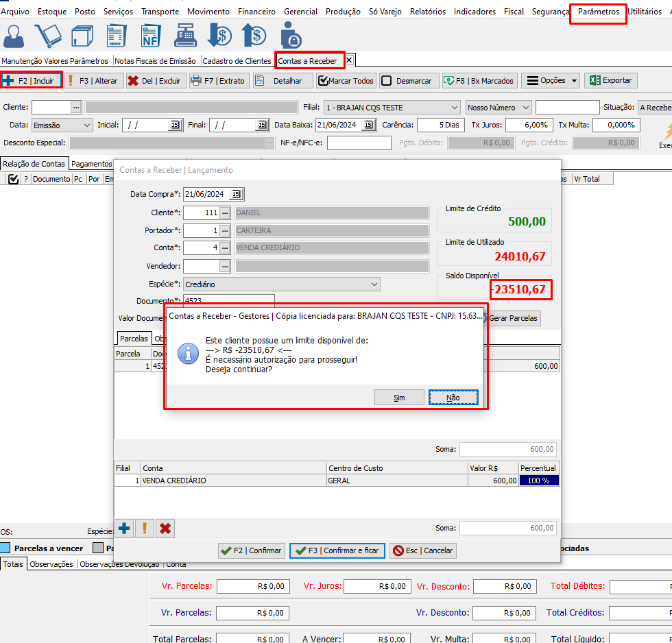Click Marcar Todos checkbox button
The width and height of the screenshot is (672, 643).
(346, 81)
